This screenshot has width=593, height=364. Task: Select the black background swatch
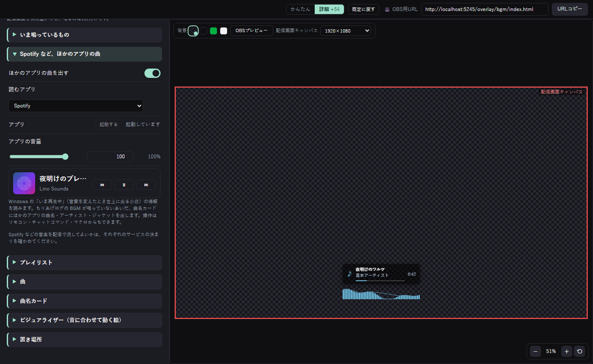[x=204, y=31]
